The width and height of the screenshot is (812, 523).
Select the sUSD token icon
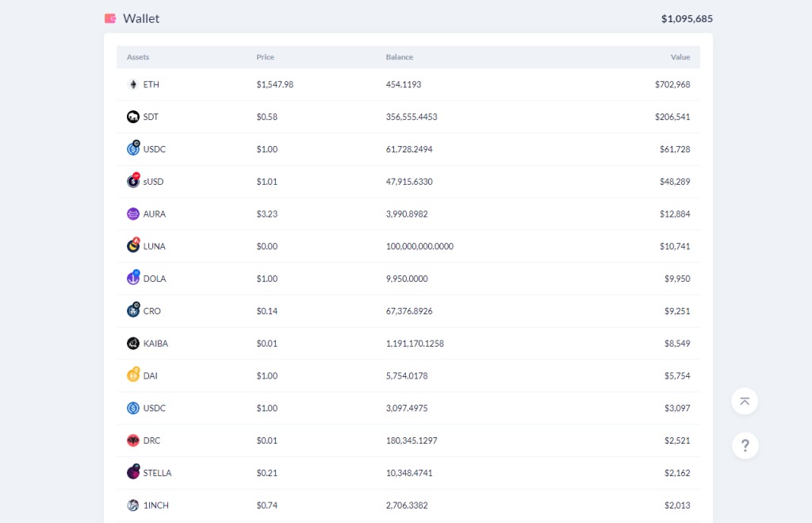click(x=133, y=180)
